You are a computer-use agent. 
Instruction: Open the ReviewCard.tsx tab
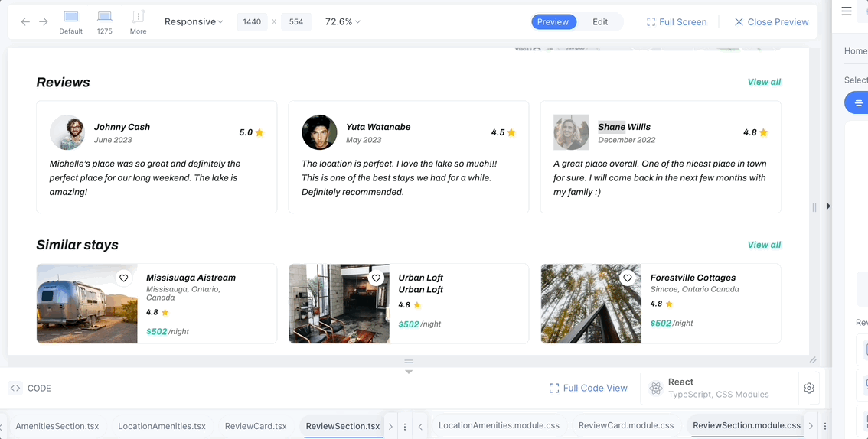pyautogui.click(x=256, y=426)
